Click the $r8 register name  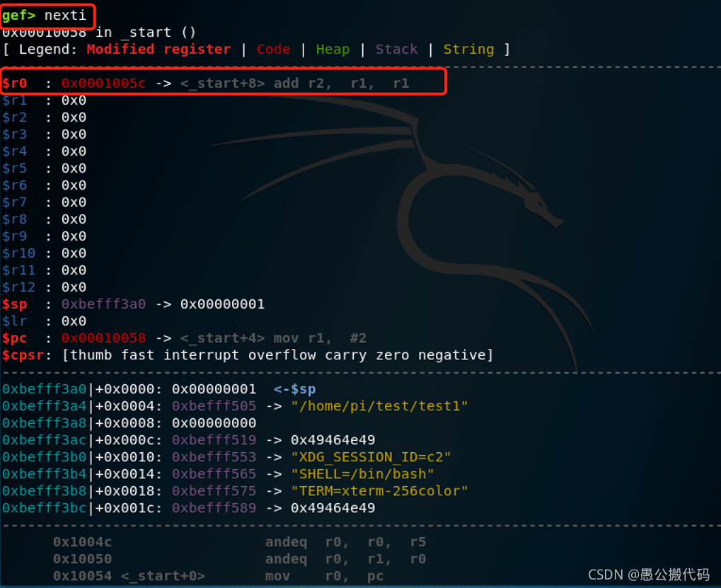tap(15, 219)
